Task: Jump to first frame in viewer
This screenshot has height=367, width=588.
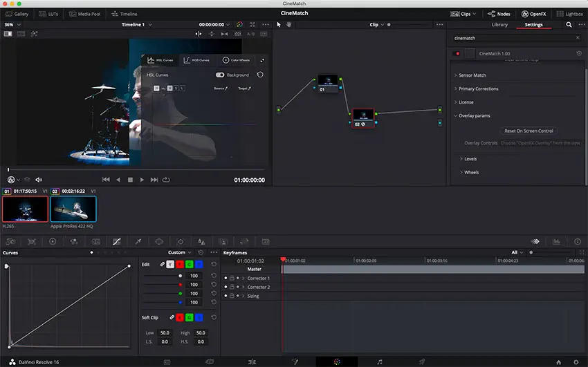Action: 106,180
